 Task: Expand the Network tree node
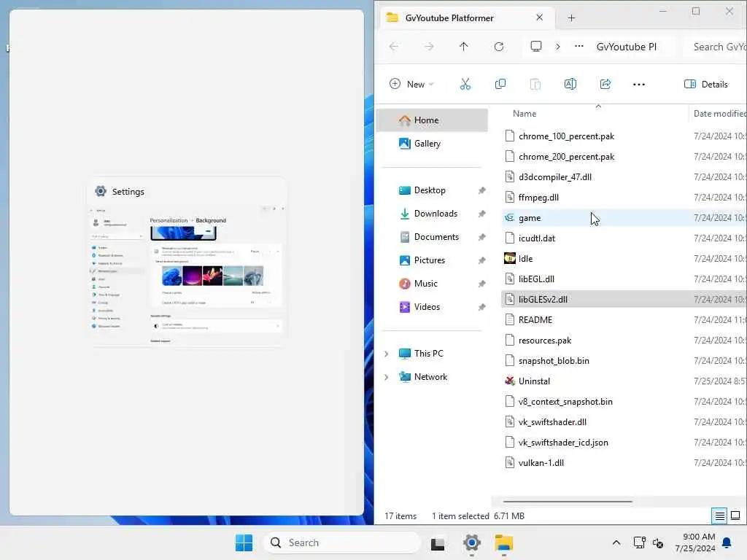point(387,377)
